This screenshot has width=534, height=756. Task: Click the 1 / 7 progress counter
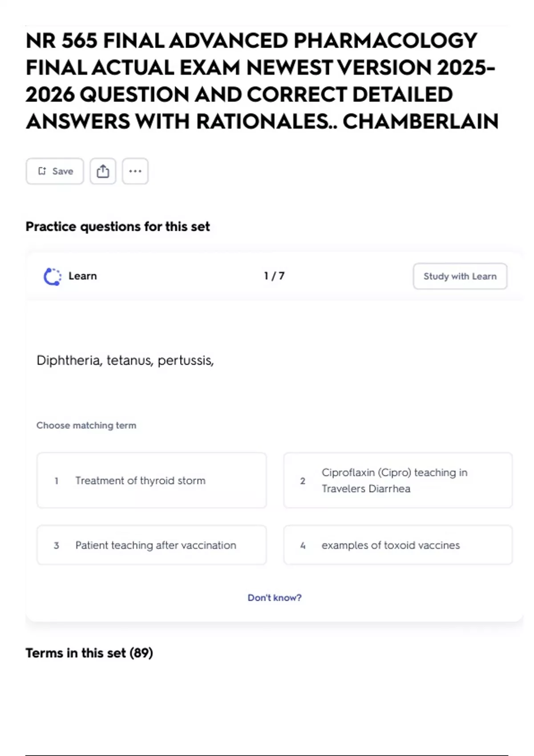pos(274,276)
